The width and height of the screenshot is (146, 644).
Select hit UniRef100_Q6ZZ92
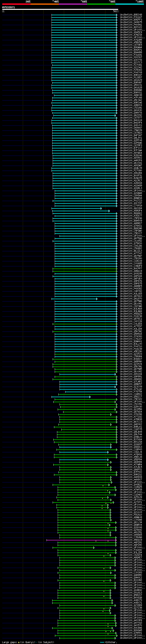pos(131,115)
